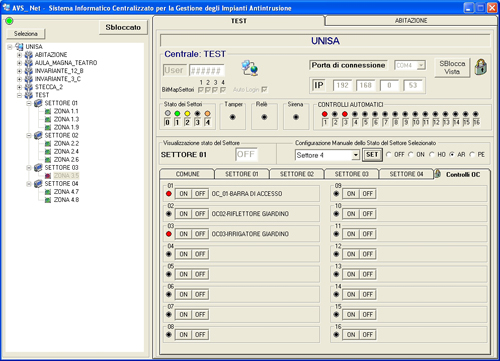The image size is (500, 361).
Task: Click the red indicator for OC03 IRRIGATORE GIARDINO
Action: point(169,234)
